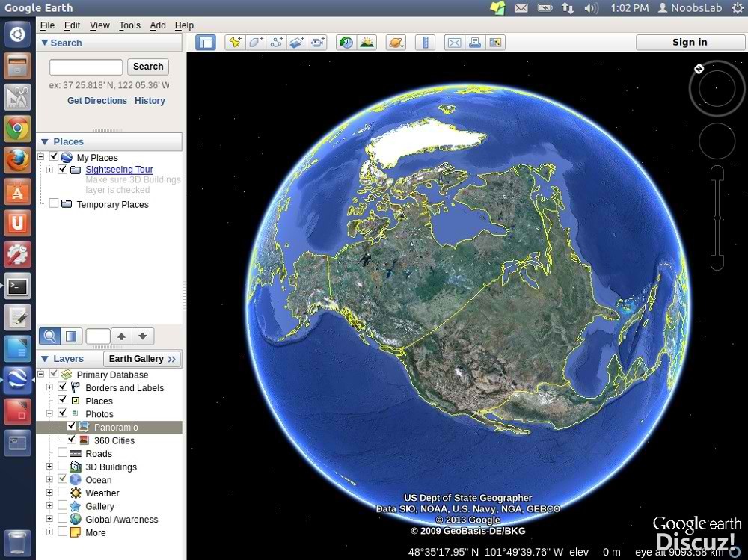
Task: Click the Get Directions link
Action: (x=97, y=101)
